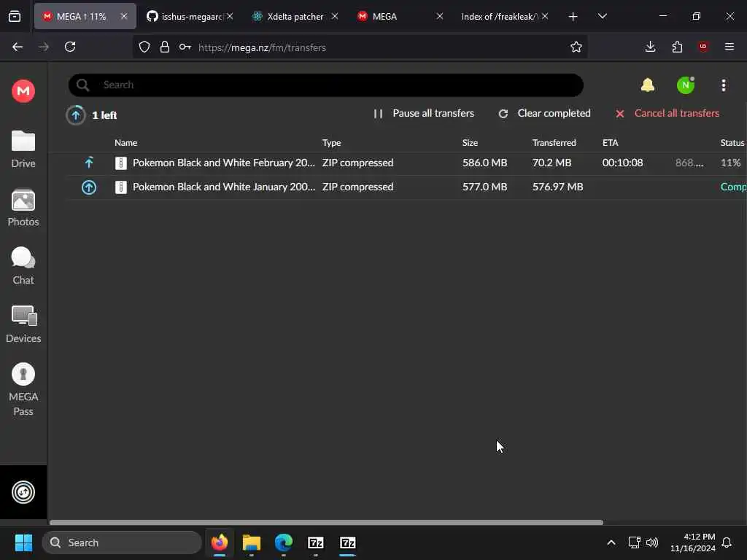Click the circular icon at sidebar bottom
Viewport: 747px width, 560px height.
point(23,492)
